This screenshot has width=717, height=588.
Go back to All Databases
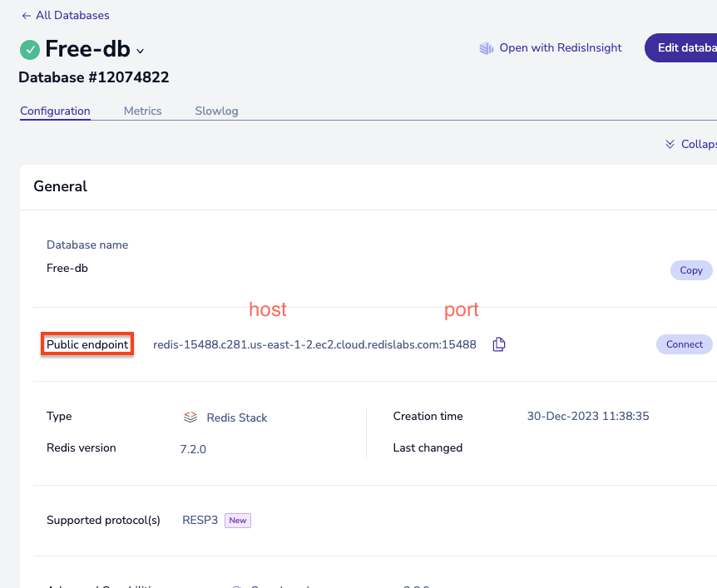point(66,15)
